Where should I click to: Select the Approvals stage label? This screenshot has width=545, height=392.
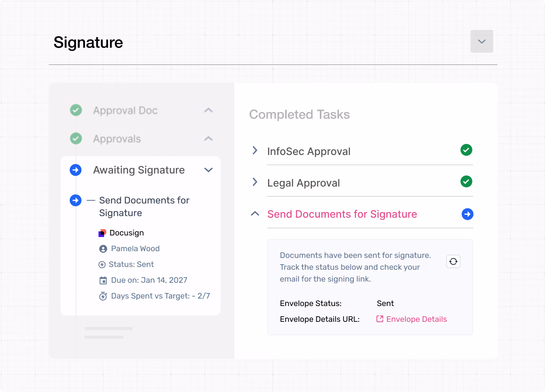[117, 139]
